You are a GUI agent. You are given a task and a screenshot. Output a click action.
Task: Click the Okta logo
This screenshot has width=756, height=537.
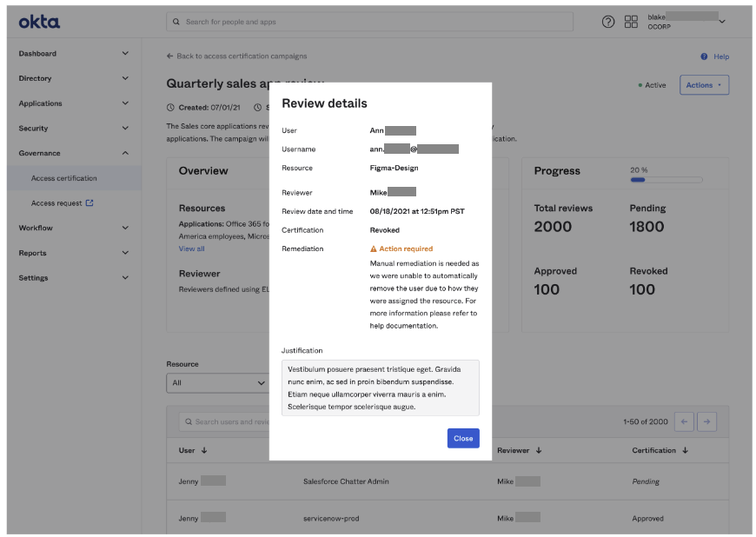[39, 22]
